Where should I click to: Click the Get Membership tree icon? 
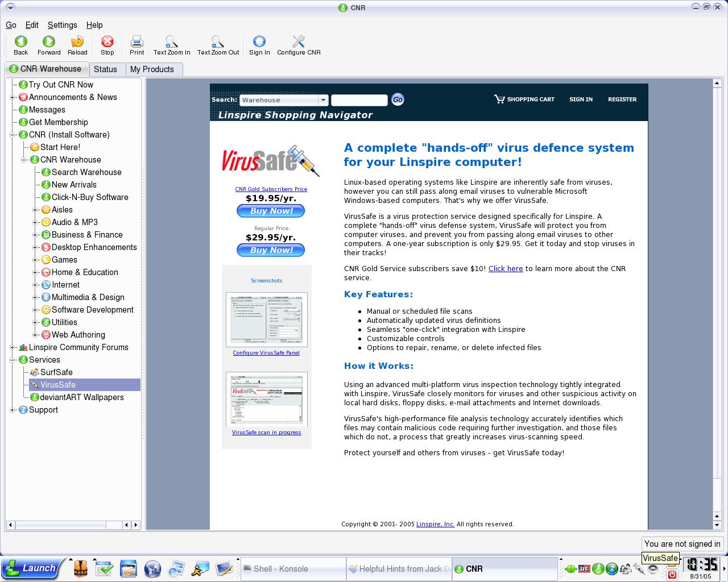[x=23, y=122]
